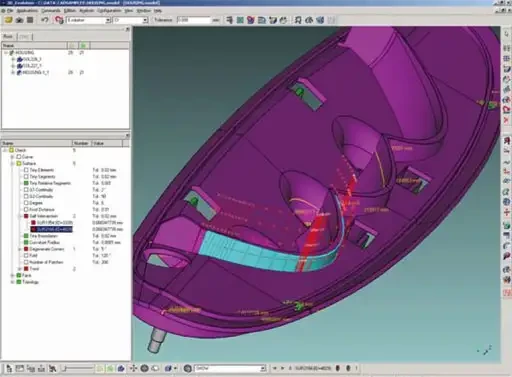Image resolution: width=512 pixels, height=377 pixels.
Task: Open the Analysis menu
Action: (x=87, y=11)
